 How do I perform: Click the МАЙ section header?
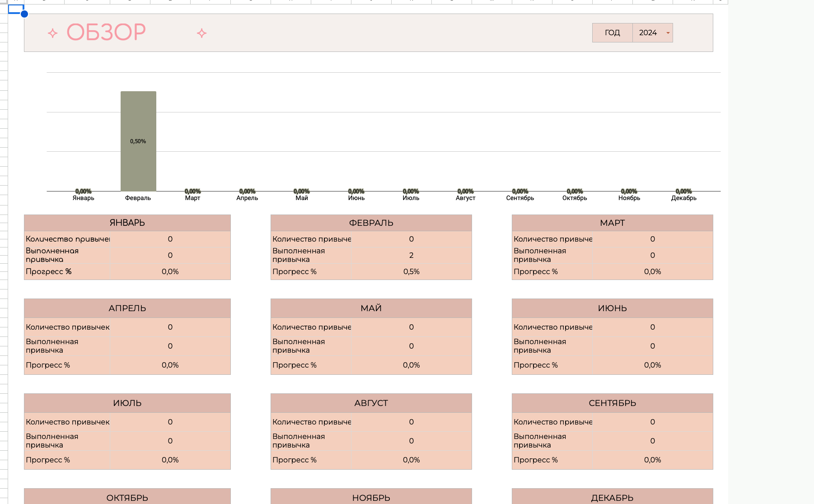click(371, 308)
